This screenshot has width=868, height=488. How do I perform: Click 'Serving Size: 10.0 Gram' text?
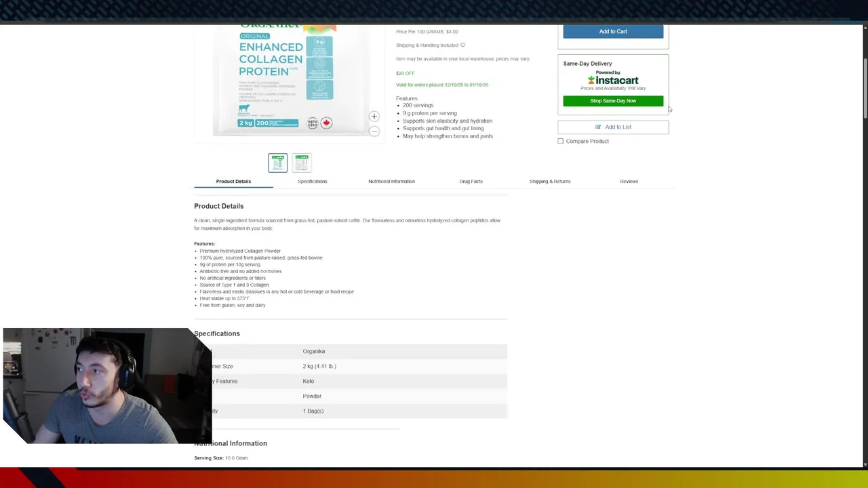(221, 458)
